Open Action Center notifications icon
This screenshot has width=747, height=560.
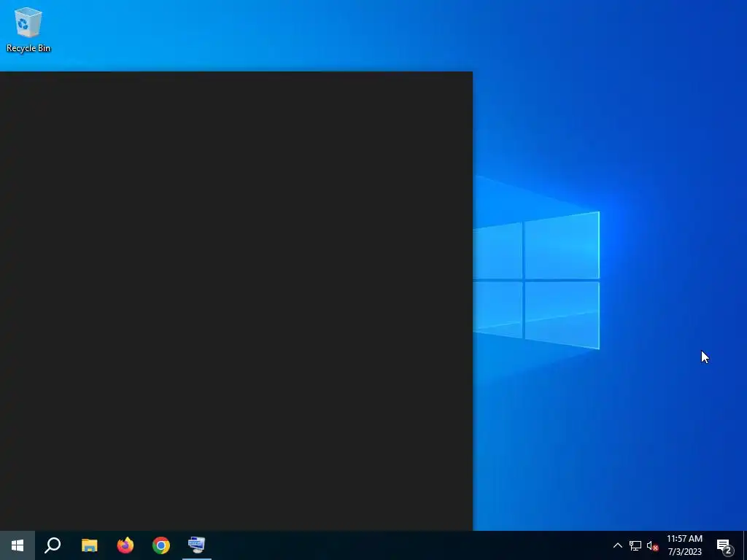pyautogui.click(x=725, y=545)
